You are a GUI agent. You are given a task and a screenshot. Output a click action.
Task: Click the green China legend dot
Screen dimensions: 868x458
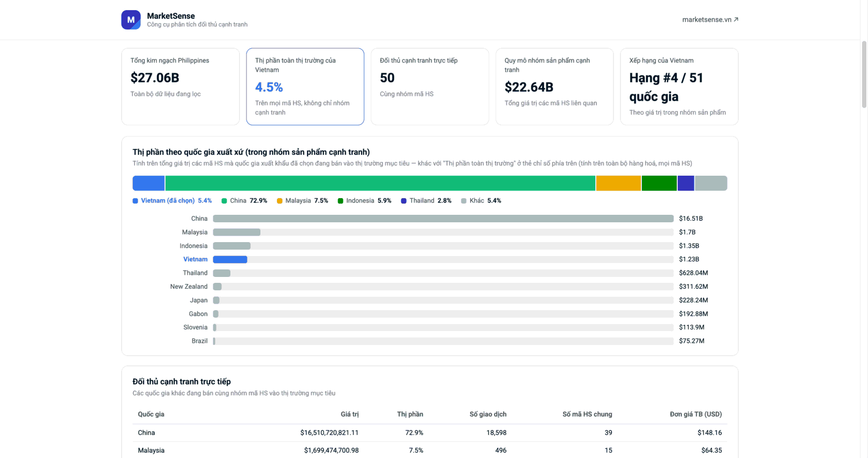pos(224,201)
